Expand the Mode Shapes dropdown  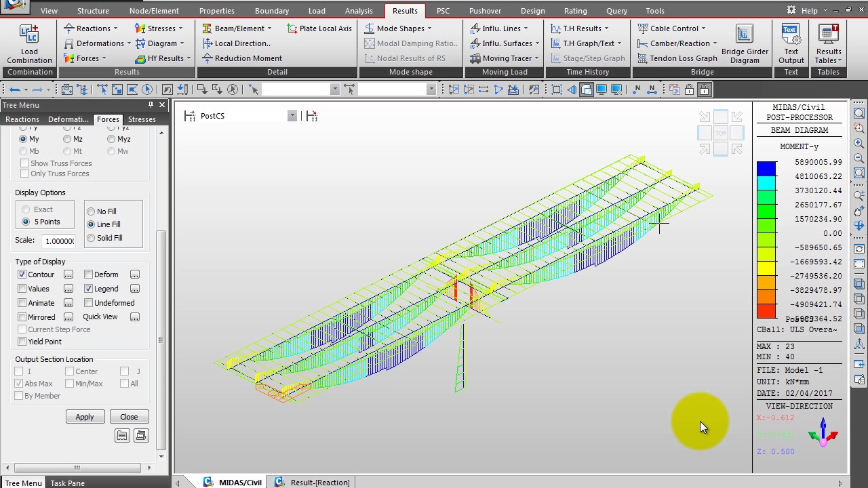pos(429,28)
